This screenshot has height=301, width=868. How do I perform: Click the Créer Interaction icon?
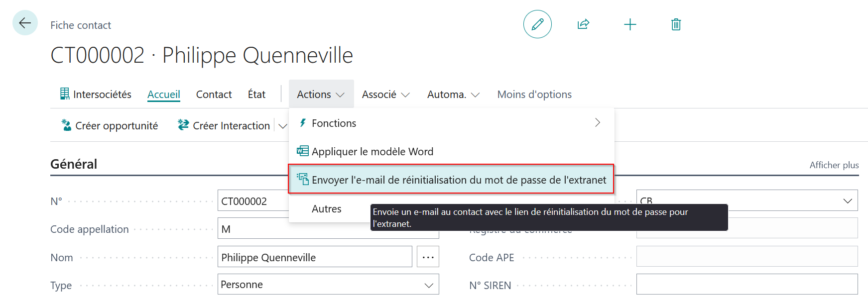(x=183, y=125)
